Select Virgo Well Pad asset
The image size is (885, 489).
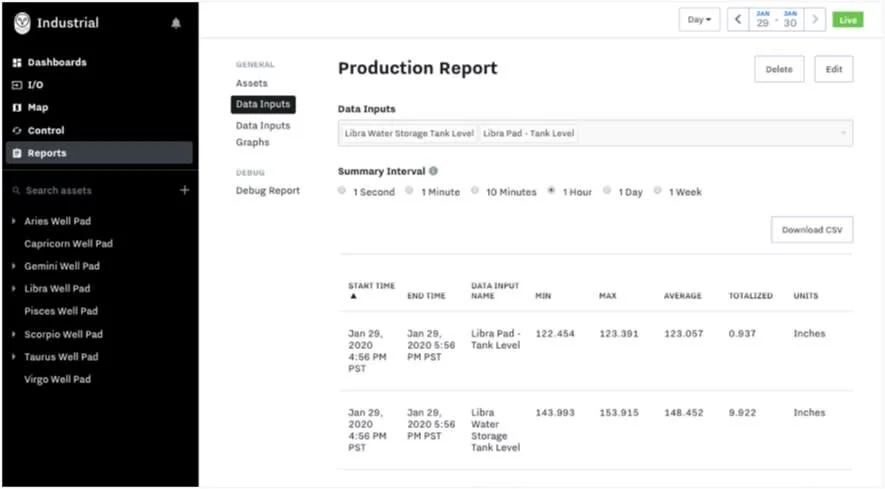pos(58,379)
